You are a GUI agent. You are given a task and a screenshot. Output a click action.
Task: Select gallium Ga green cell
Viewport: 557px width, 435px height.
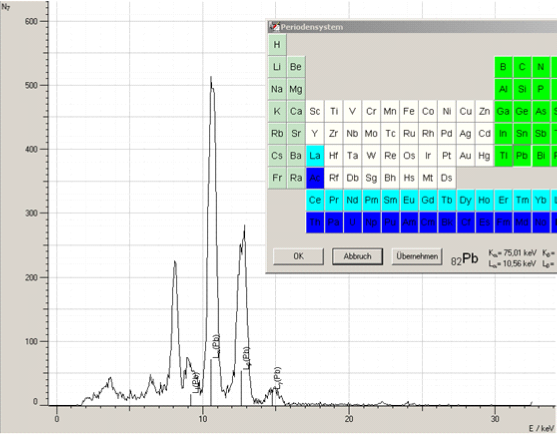[503, 112]
